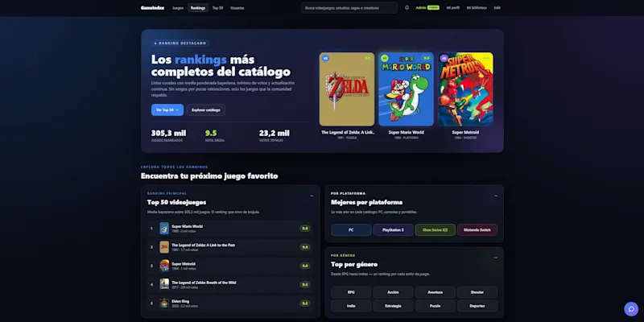Click the Explorar catálogo button
Image resolution: width=644 pixels, height=322 pixels.
click(206, 110)
